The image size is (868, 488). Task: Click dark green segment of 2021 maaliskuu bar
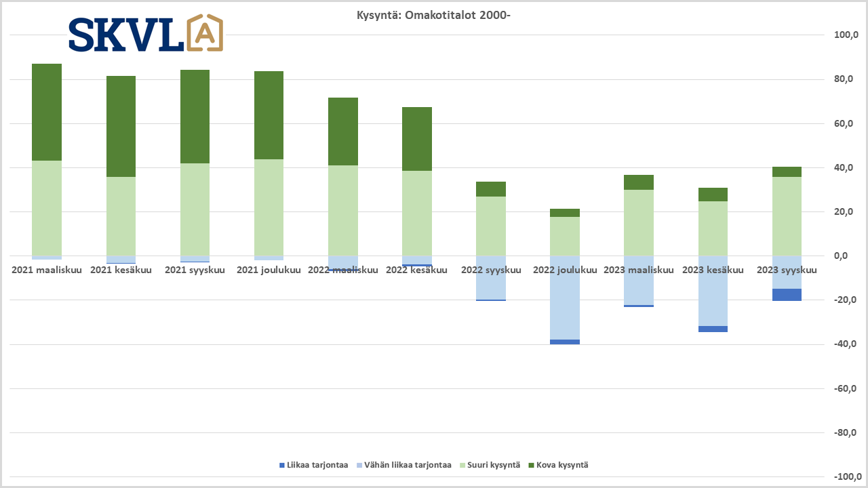47,112
